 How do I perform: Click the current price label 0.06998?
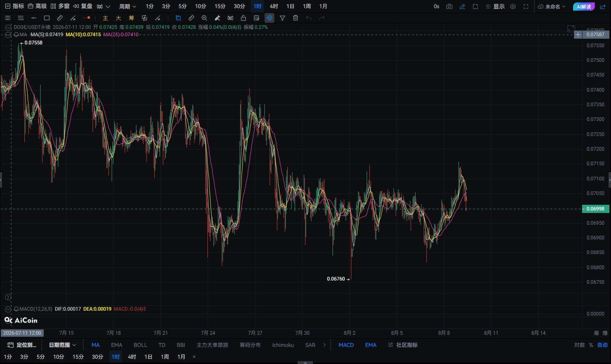click(x=595, y=209)
